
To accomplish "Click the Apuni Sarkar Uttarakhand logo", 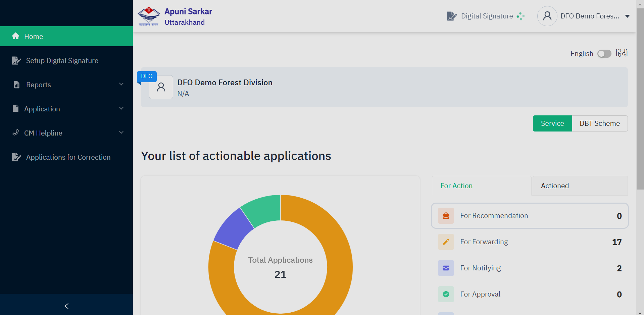I will tap(149, 16).
